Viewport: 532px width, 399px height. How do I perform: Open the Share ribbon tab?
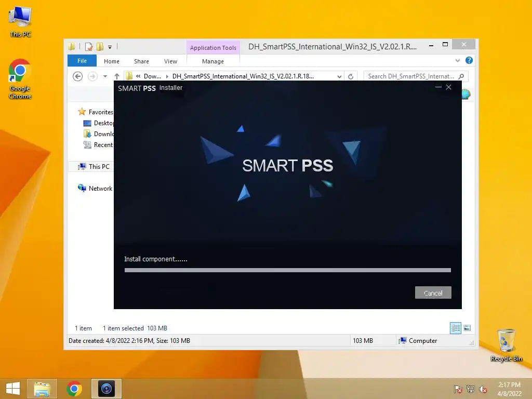coord(141,61)
